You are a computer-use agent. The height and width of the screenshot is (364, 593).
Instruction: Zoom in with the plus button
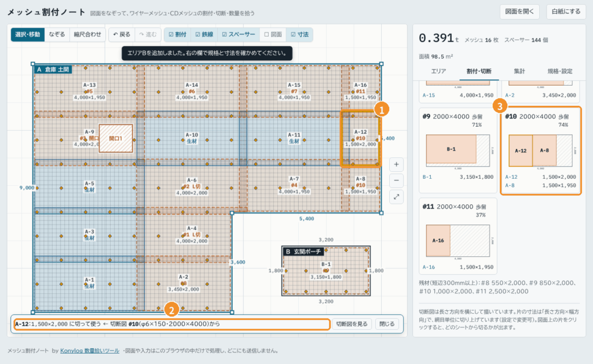(396, 164)
